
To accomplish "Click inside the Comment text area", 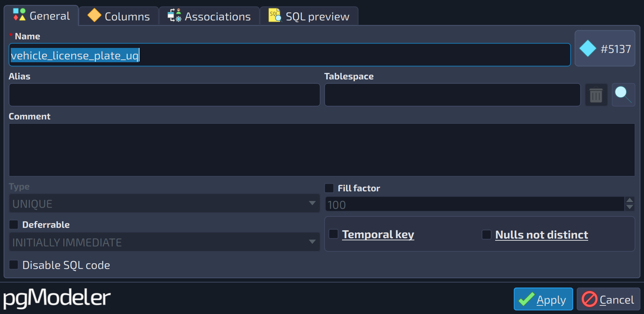I will click(x=322, y=150).
